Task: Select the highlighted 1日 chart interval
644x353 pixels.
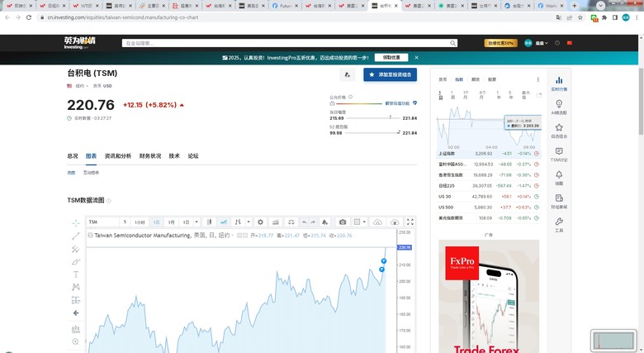Action: pyautogui.click(x=157, y=222)
